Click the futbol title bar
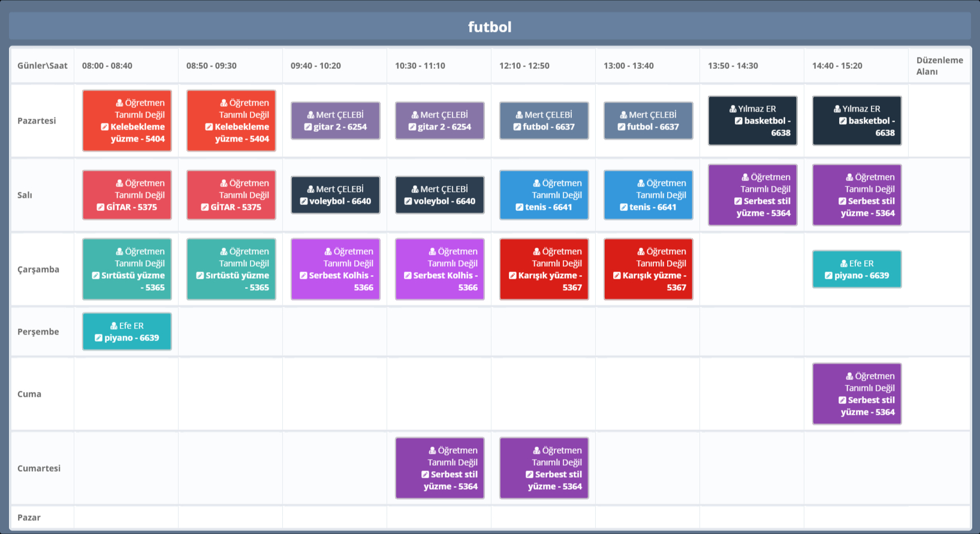980x534 pixels. point(490,27)
